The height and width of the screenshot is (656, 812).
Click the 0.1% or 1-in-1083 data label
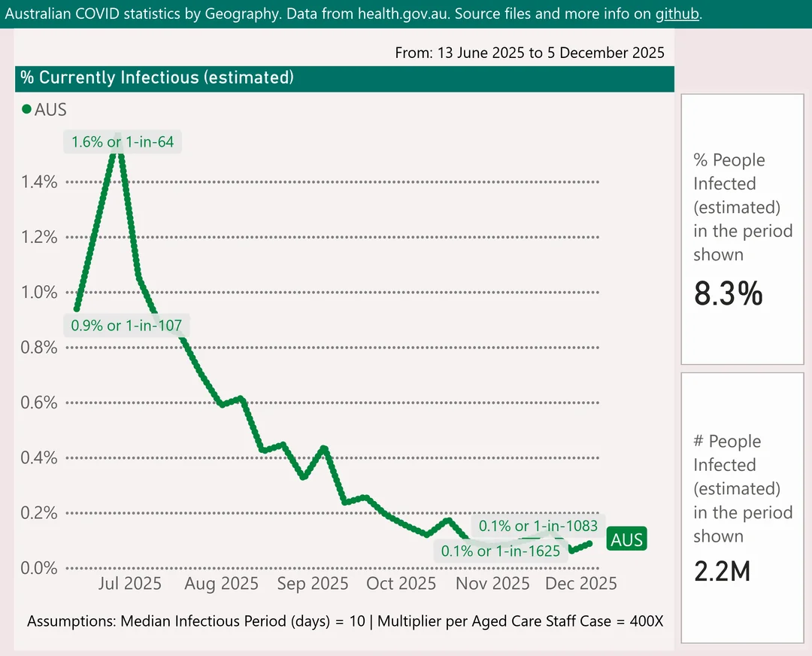[538, 526]
